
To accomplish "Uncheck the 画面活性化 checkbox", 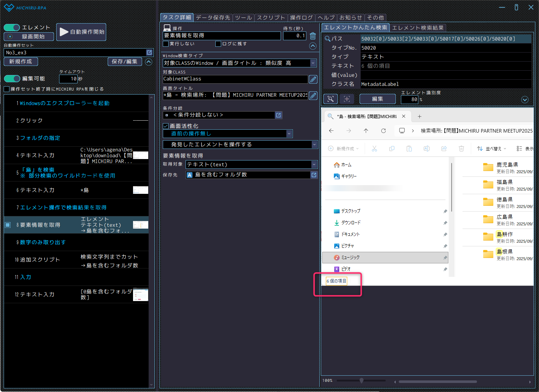I will pyautogui.click(x=166, y=126).
